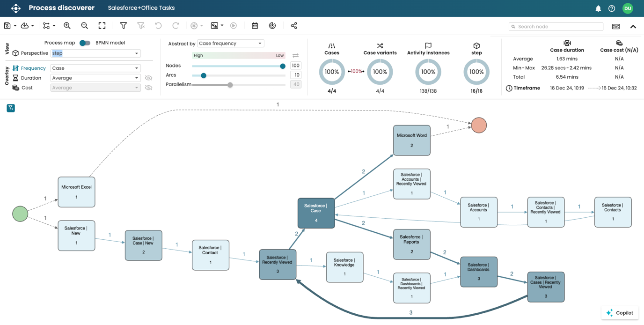The image size is (644, 325).
Task: Collapse the top panel using the chevron
Action: 633,27
